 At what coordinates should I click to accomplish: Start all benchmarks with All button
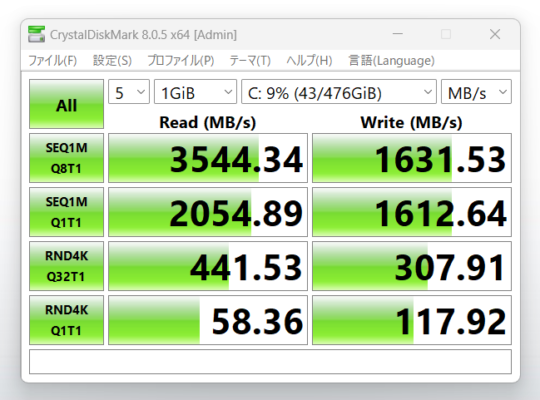tap(66, 104)
